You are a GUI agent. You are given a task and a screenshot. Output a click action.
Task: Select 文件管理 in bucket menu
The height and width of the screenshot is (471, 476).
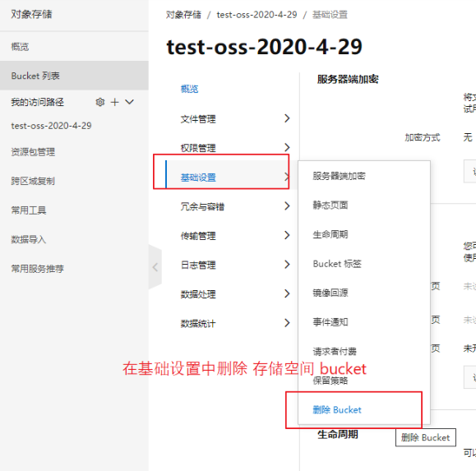coord(198,119)
